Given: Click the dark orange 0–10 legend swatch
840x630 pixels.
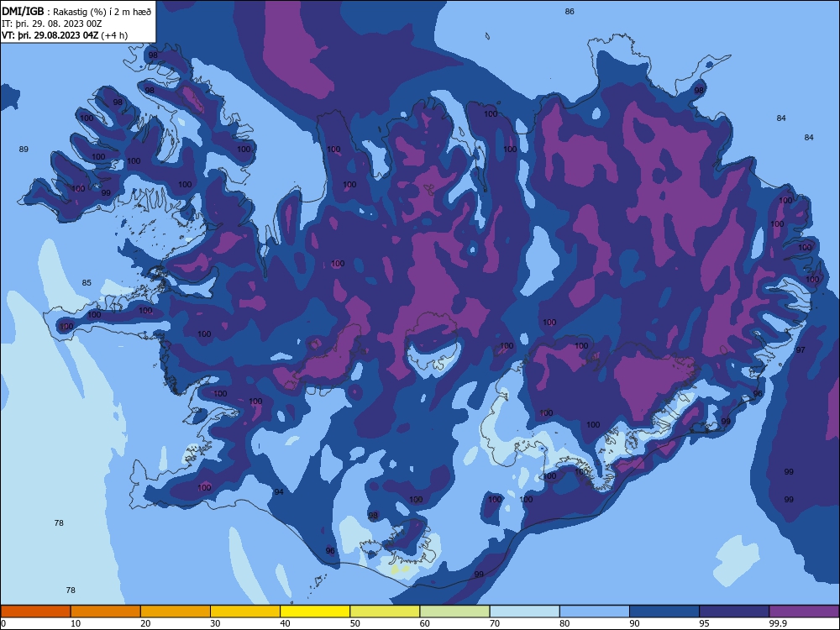Looking at the screenshot, I should 35,612.
